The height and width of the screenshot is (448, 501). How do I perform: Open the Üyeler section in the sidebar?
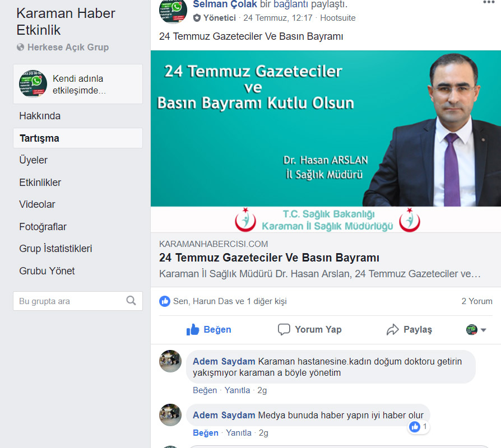[33, 160]
